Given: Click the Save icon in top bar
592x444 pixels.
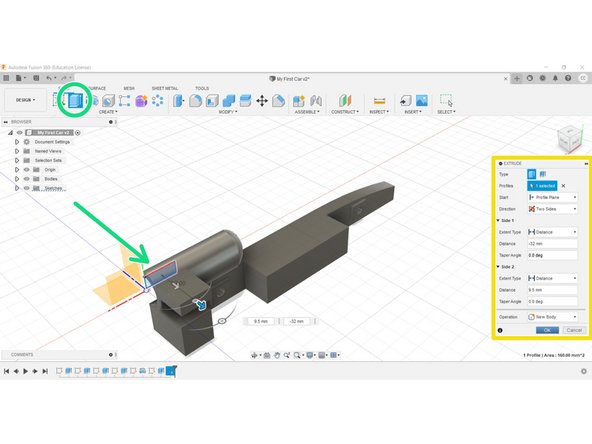Looking at the screenshot, I should (x=36, y=78).
